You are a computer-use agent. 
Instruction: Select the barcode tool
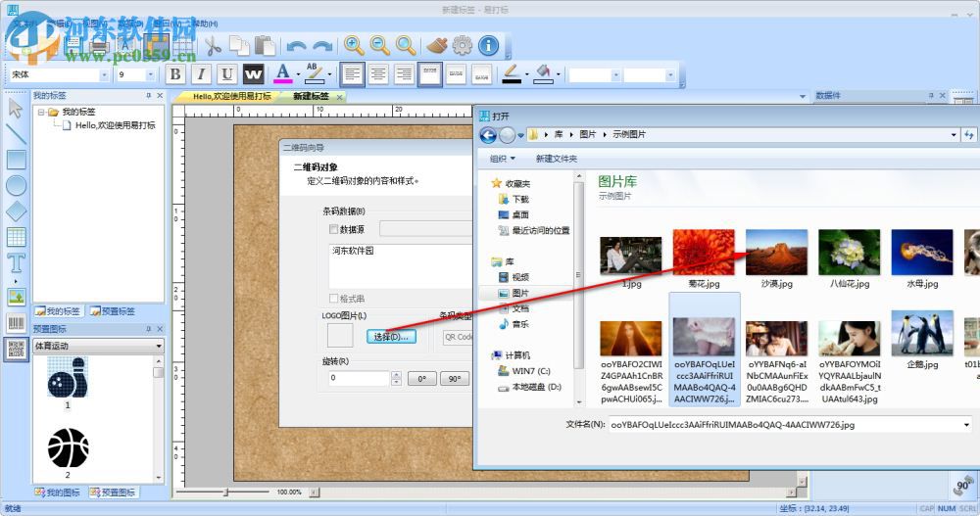[x=16, y=323]
